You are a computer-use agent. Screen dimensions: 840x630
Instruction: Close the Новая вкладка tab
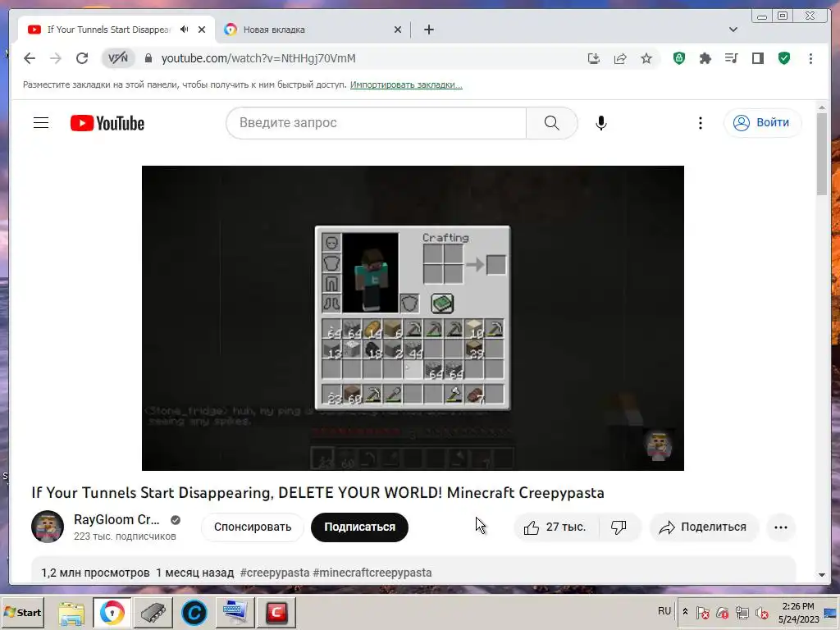[x=398, y=30]
